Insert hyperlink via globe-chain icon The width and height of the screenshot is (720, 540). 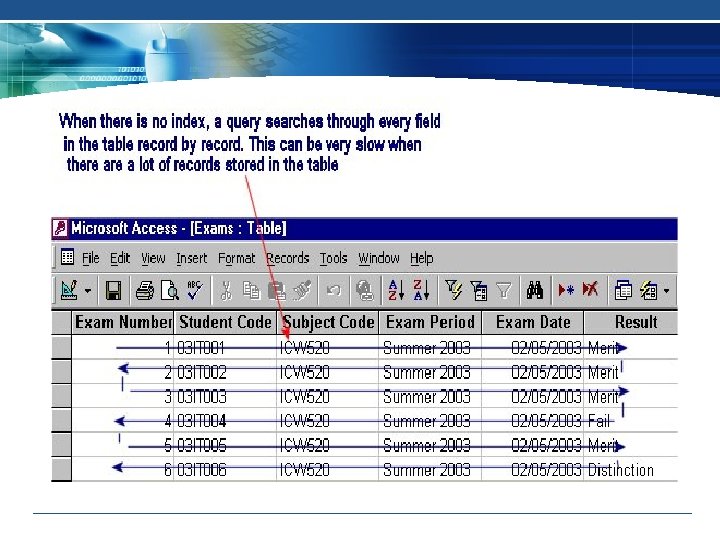[x=365, y=291]
